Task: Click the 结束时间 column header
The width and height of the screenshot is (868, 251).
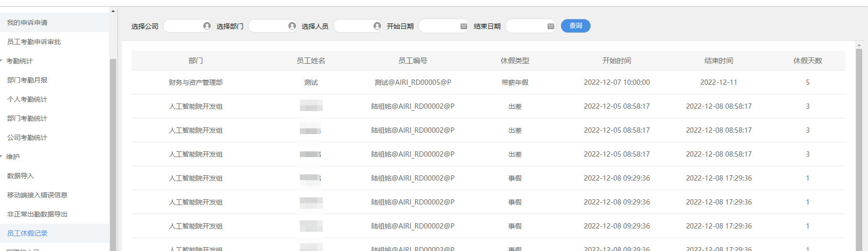Action: (719, 61)
